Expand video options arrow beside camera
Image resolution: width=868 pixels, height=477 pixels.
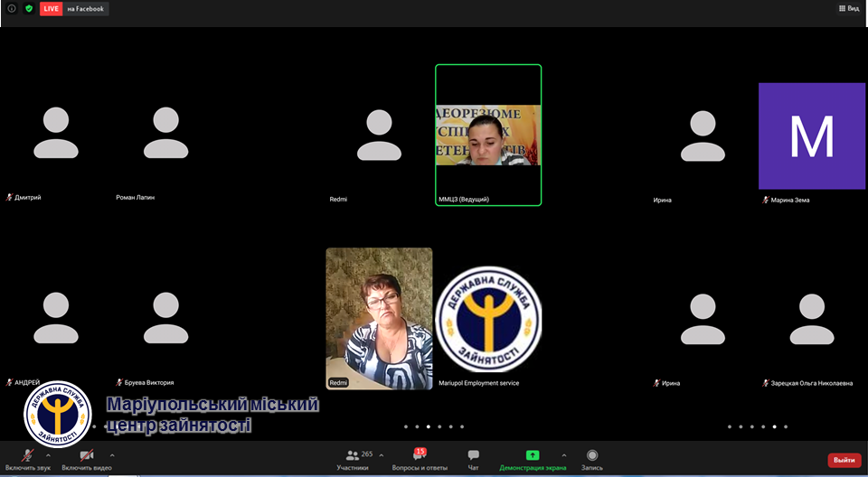coord(112,455)
